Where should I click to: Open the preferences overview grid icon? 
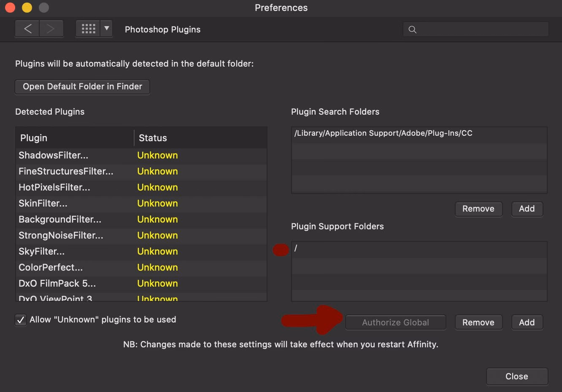tap(88, 28)
